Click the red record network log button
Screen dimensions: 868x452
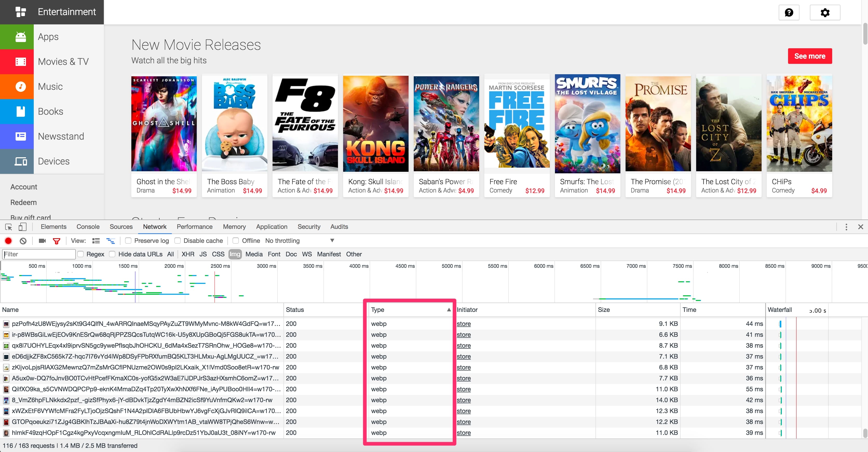coord(8,241)
